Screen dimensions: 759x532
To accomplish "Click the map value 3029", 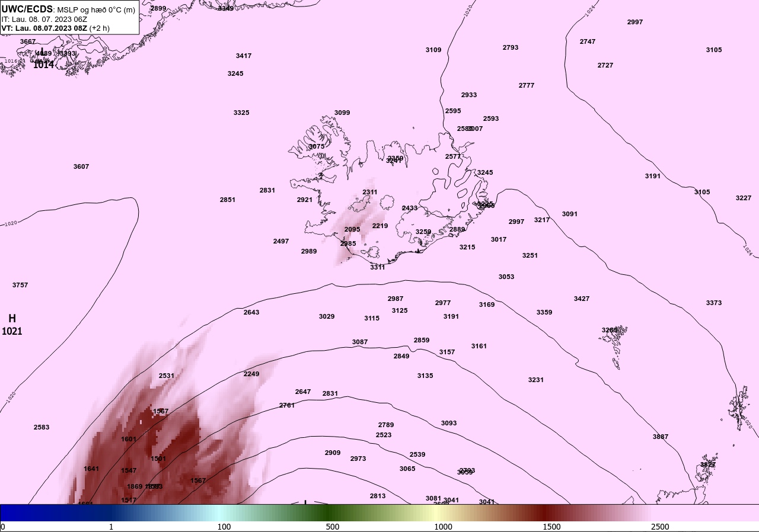I will coord(327,316).
